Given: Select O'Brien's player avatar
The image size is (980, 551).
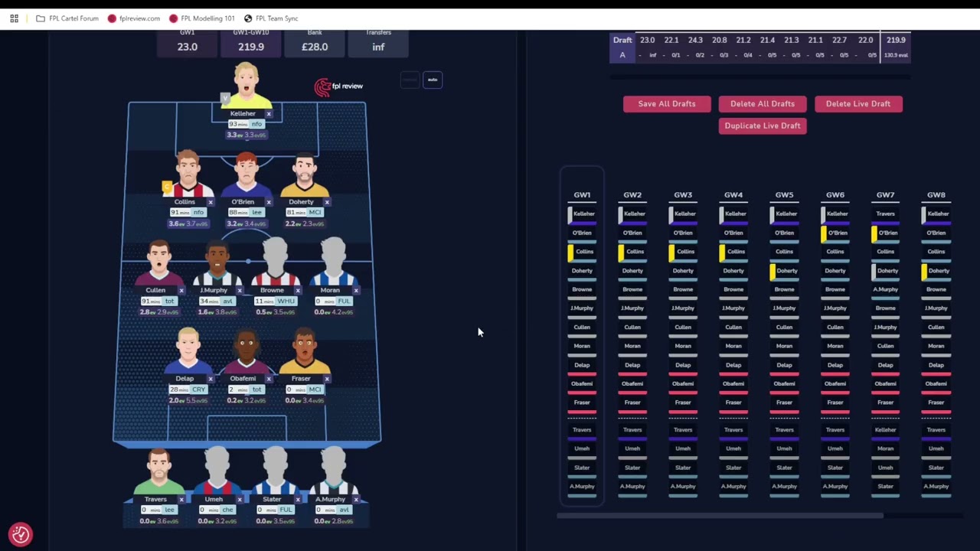Looking at the screenshot, I should pos(247,174).
